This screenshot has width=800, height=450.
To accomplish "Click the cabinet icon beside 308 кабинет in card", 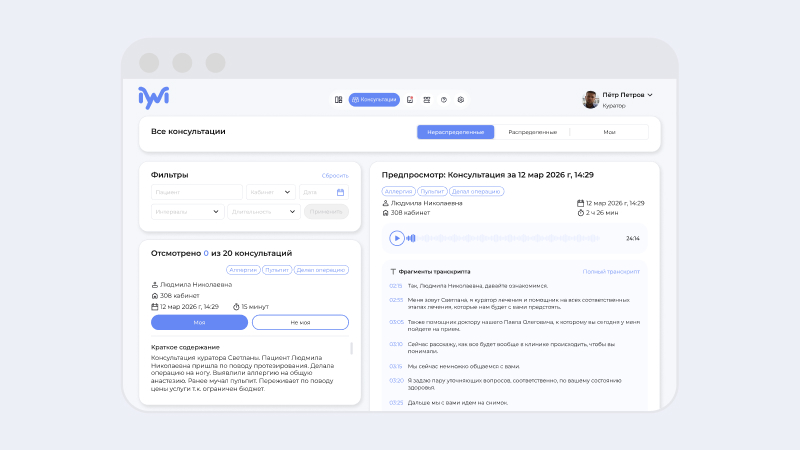I will coord(155,296).
